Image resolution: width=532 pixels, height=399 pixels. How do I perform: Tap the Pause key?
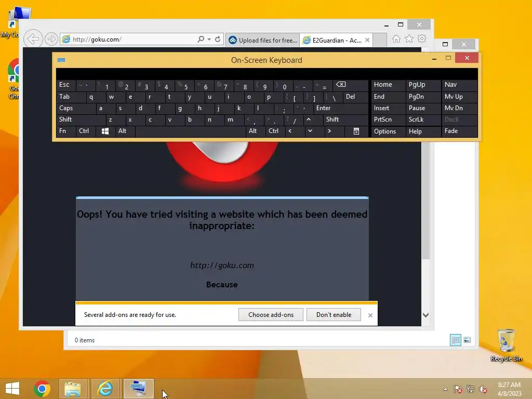click(423, 108)
